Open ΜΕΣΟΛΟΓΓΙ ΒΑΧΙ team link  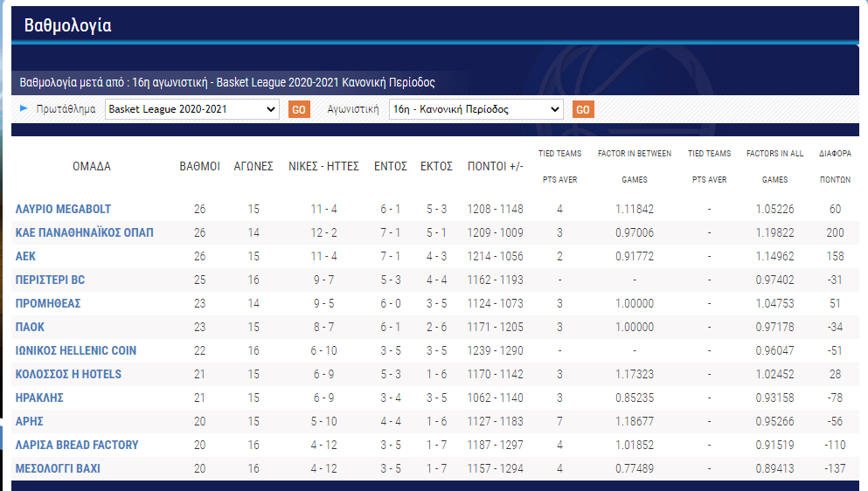click(58, 468)
